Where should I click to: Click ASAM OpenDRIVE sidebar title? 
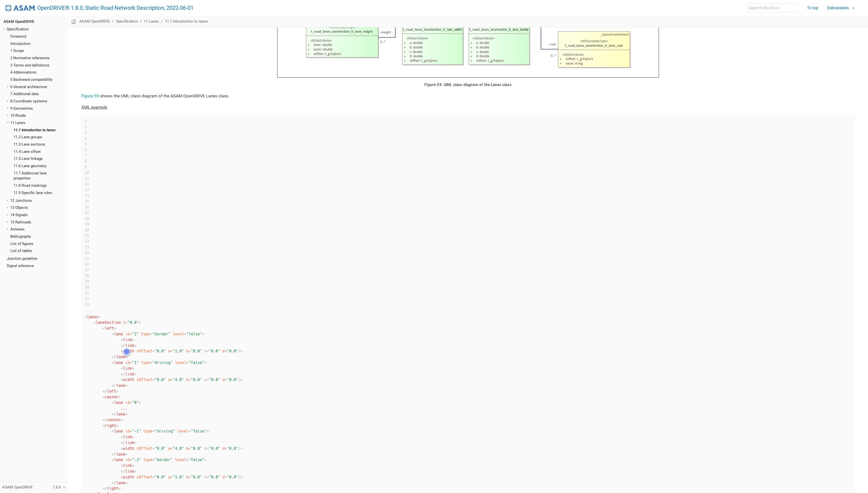19,22
